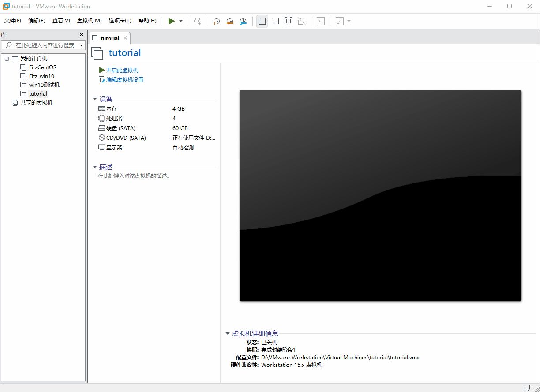
Task: Click the green power on toolbar button
Action: [x=172, y=21]
